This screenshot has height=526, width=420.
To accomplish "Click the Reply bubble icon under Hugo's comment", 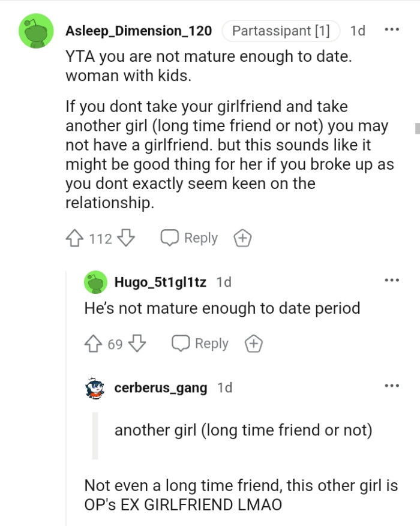I will click(180, 344).
